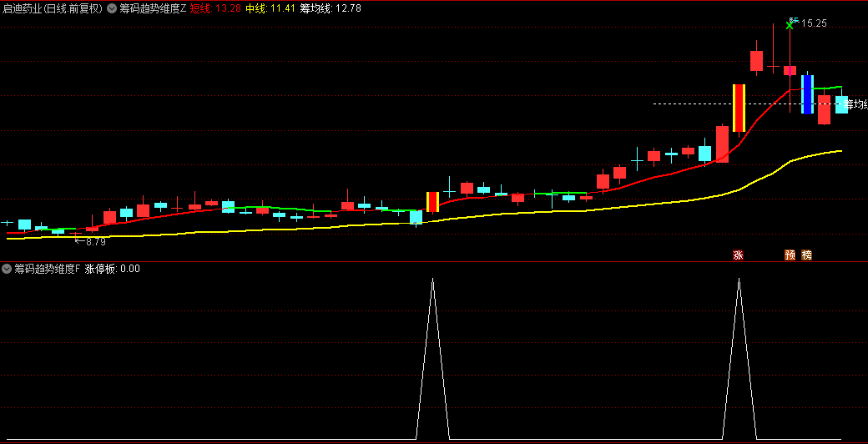Click the 15.25 high price label
Screen dimensions: 868x444
[814, 23]
